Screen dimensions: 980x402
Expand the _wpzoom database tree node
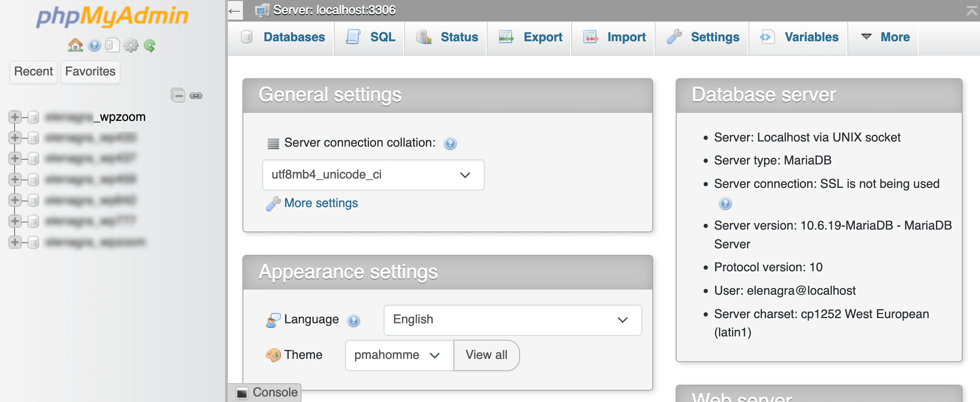(x=15, y=117)
